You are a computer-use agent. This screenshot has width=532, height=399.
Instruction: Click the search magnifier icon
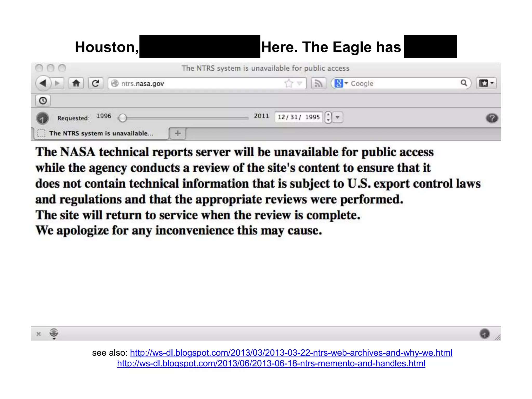click(x=464, y=83)
